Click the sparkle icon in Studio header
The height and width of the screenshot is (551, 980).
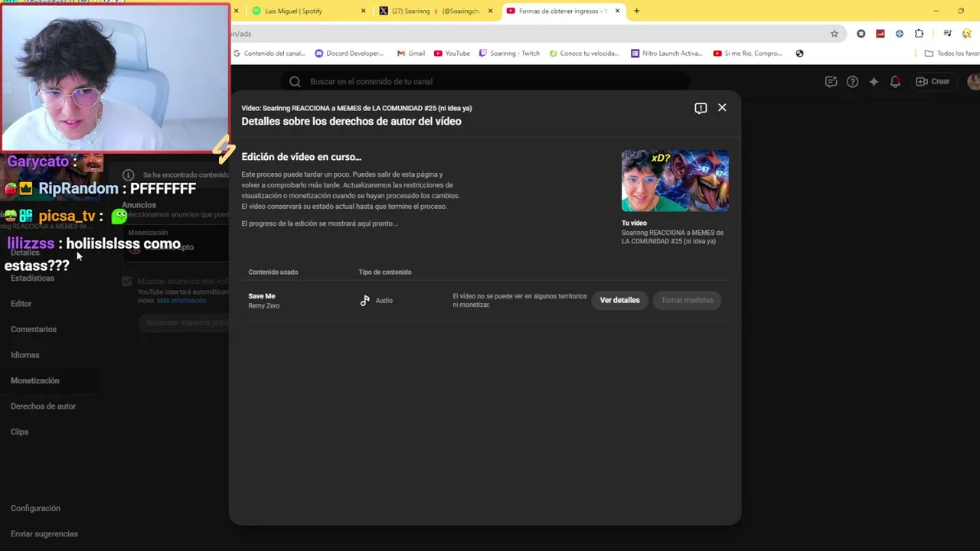coord(874,82)
